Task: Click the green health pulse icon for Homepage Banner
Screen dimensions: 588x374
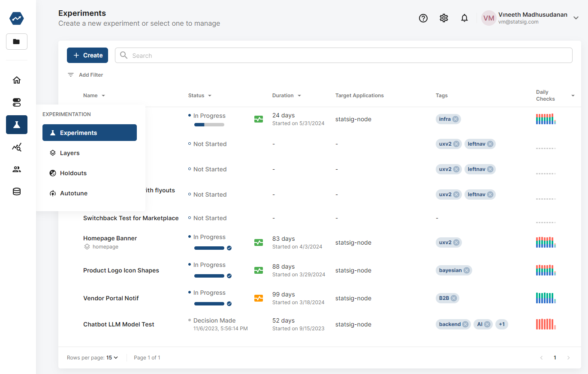Action: click(259, 242)
